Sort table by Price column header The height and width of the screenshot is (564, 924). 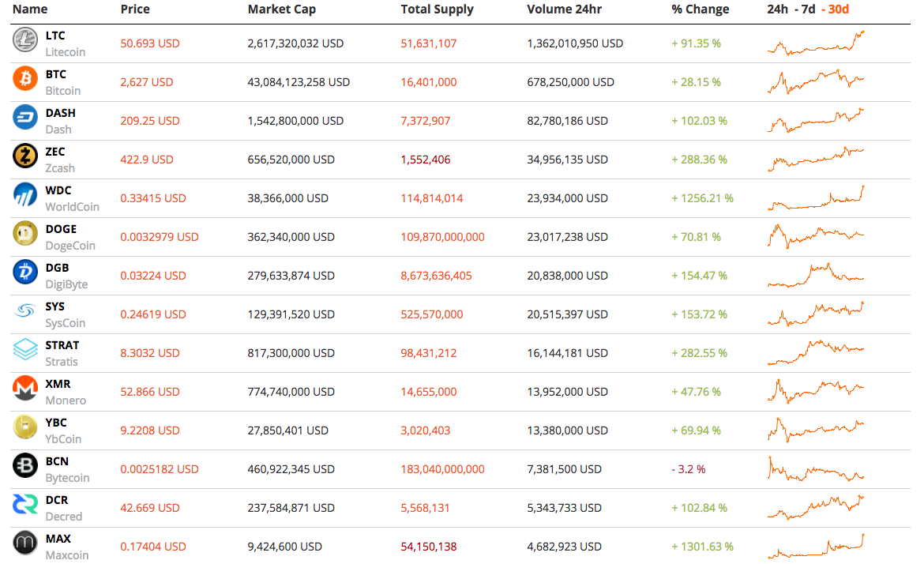pos(135,9)
